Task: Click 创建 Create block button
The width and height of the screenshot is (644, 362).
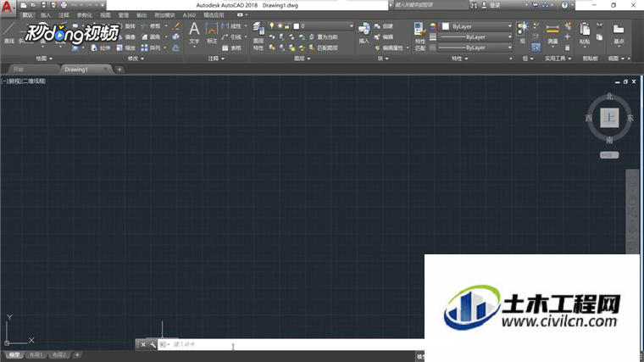Action: pos(384,26)
